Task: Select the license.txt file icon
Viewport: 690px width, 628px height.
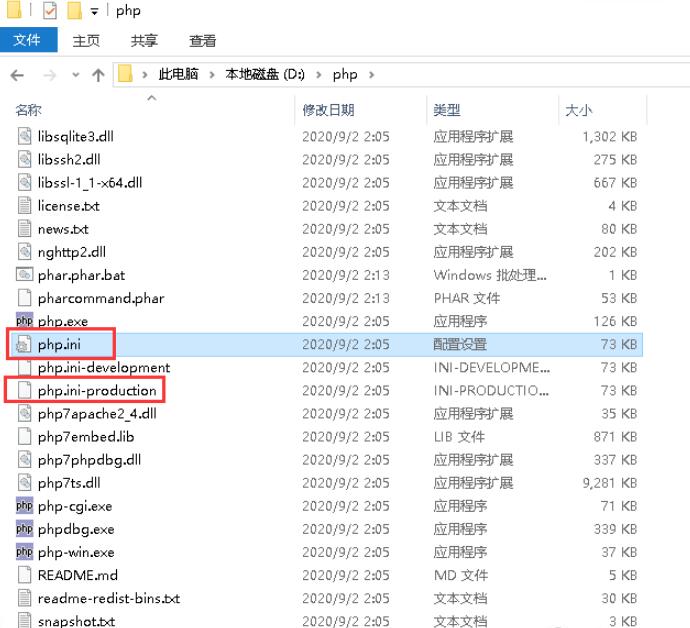Action: tap(24, 206)
